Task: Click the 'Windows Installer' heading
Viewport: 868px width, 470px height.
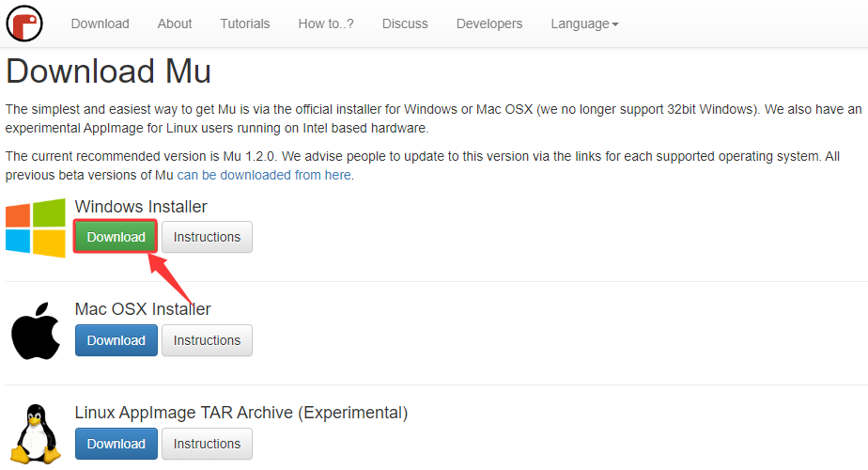Action: [141, 207]
